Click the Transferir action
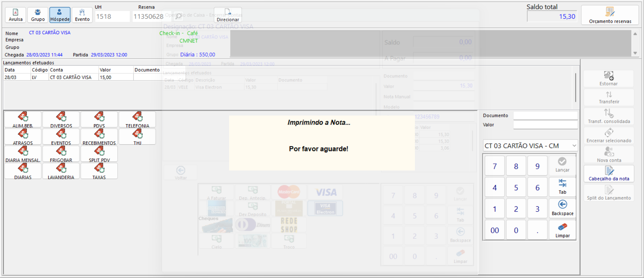644x278 pixels. pos(609,97)
